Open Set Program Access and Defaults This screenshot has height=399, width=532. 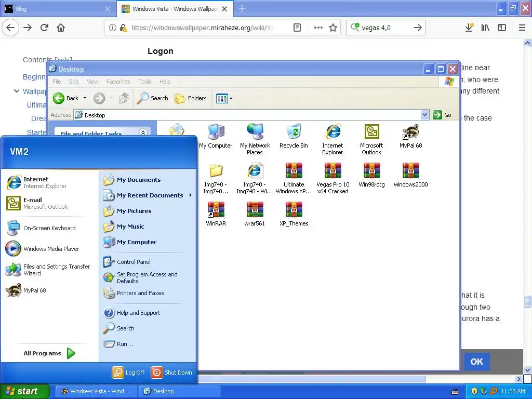coord(148,277)
